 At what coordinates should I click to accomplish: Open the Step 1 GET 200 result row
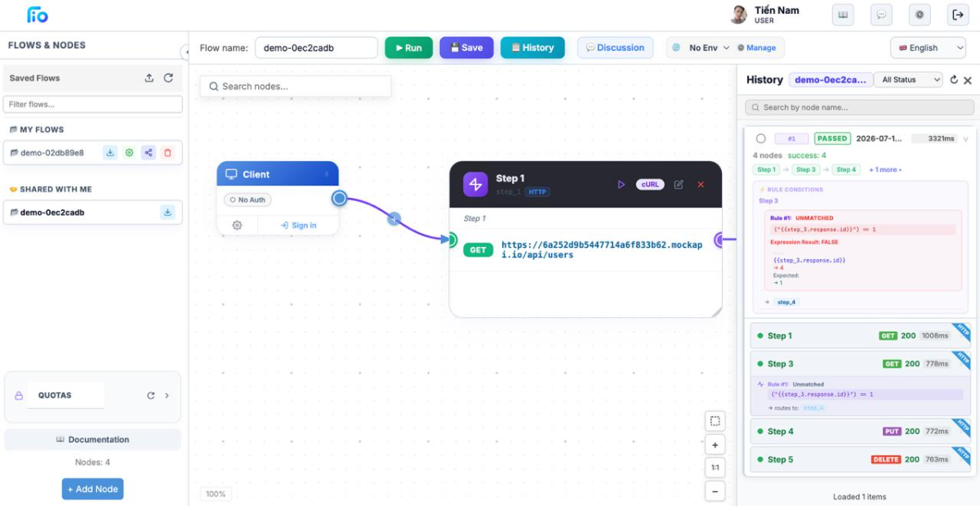pyautogui.click(x=859, y=336)
